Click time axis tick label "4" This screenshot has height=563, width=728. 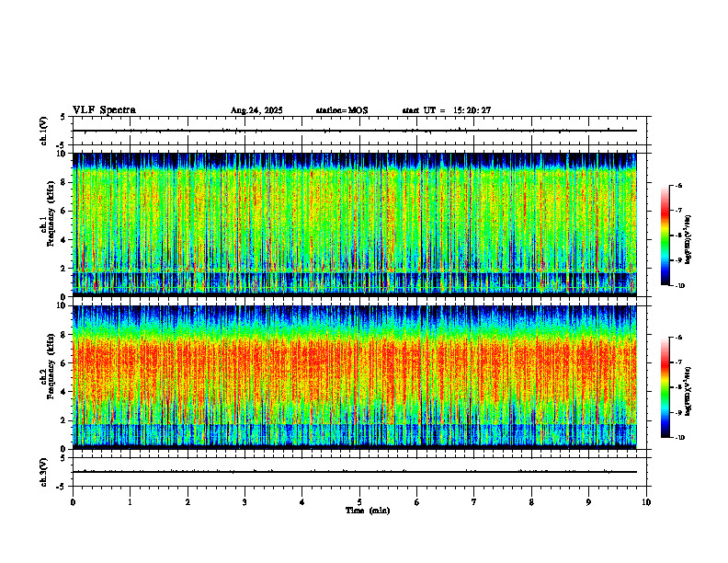point(302,502)
